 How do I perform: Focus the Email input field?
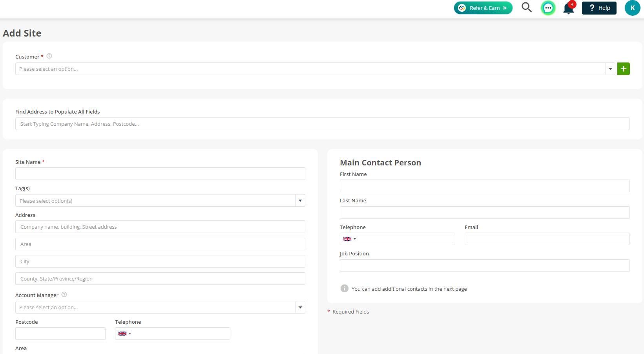547,239
